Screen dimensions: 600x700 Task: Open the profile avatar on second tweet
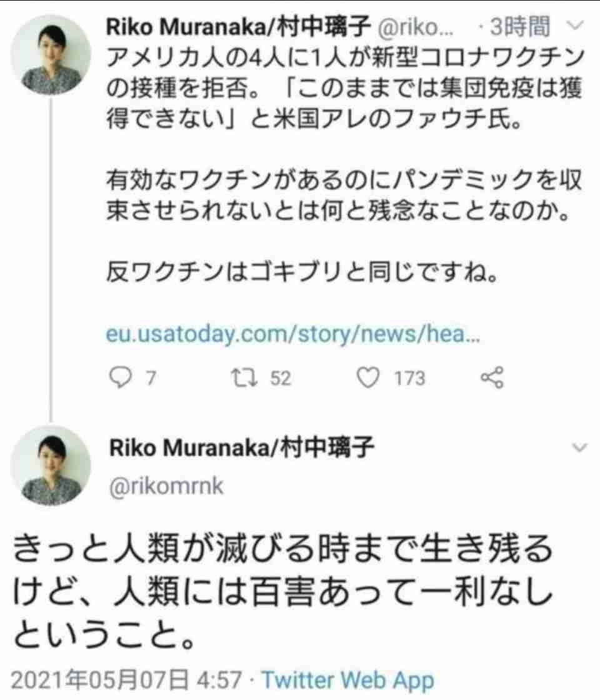pyautogui.click(x=51, y=465)
